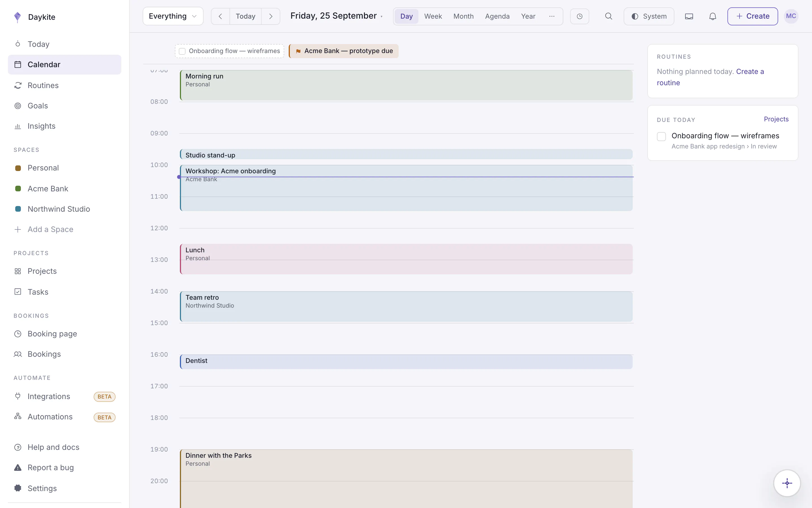Open Settings gear icon
This screenshot has width=812, height=508.
click(18, 488)
